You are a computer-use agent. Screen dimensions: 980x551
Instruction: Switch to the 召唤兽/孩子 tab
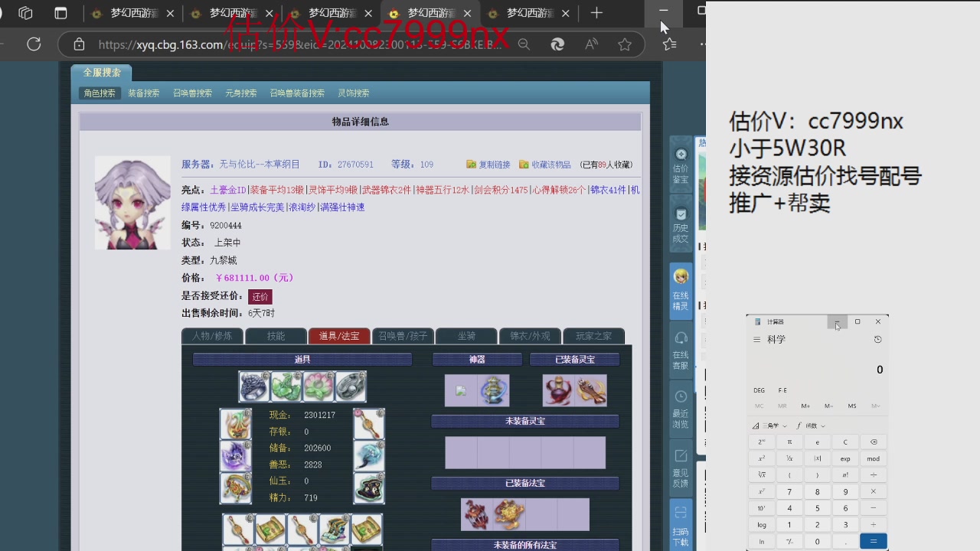(x=403, y=336)
